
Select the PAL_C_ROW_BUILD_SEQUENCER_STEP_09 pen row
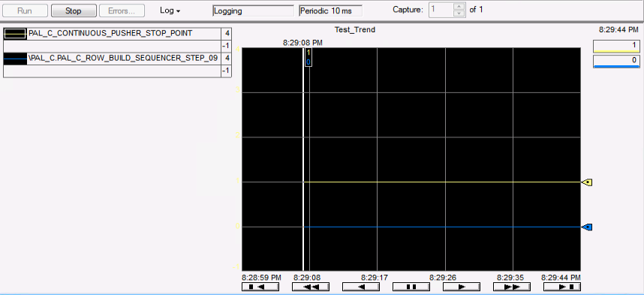click(x=117, y=59)
